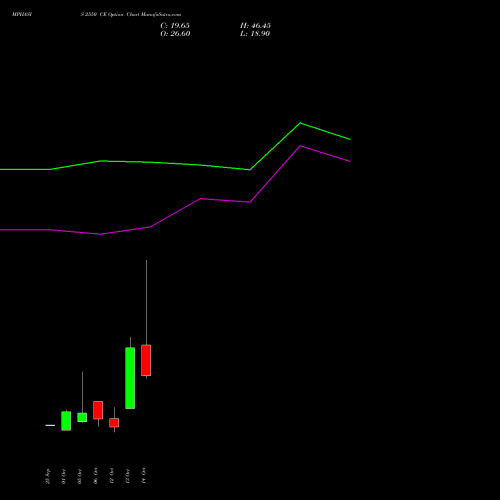Click the peak of the purple line
Viewport: 500px width, 500px height.
tap(300, 146)
